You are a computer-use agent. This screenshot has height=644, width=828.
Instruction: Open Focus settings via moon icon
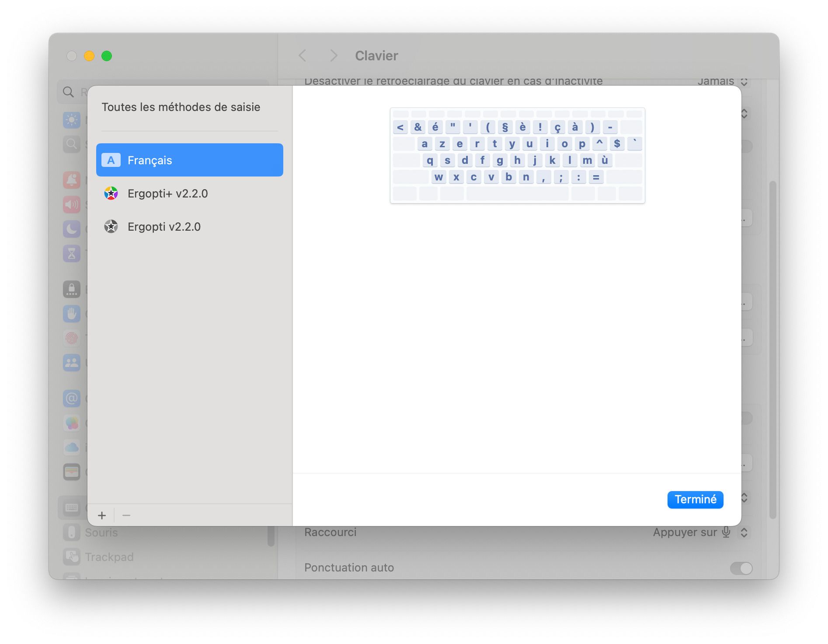pyautogui.click(x=72, y=229)
